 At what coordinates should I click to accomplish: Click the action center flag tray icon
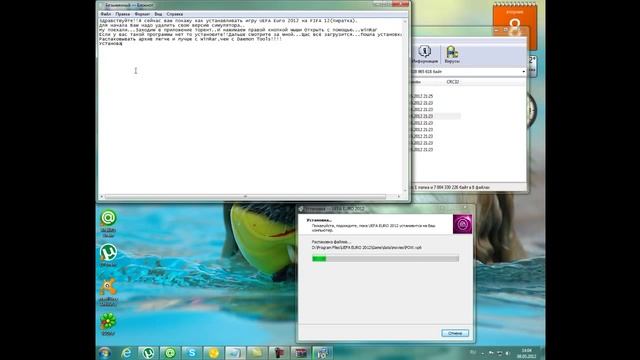click(x=491, y=353)
